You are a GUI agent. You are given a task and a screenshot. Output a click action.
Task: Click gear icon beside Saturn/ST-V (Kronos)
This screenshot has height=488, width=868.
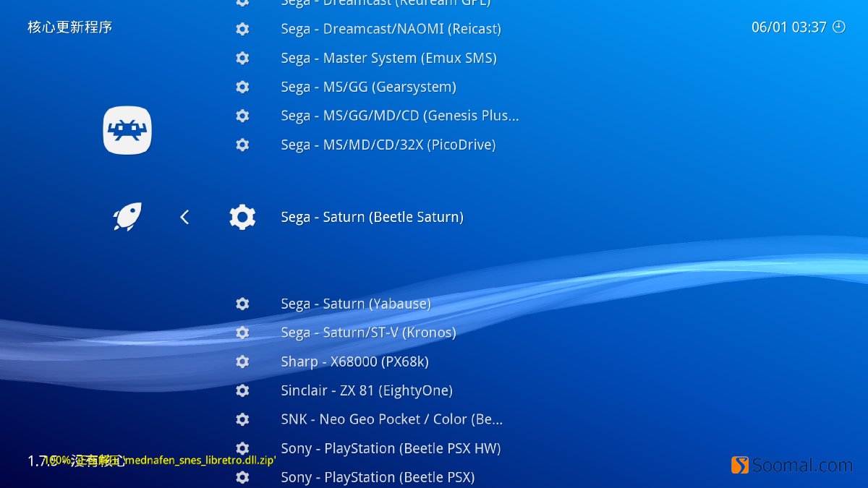point(242,333)
